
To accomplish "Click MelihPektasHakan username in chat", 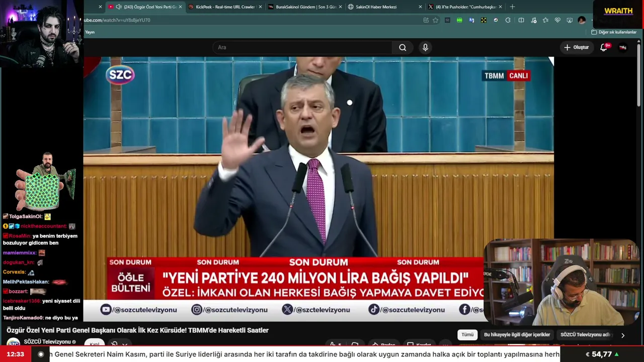I will coord(26,282).
